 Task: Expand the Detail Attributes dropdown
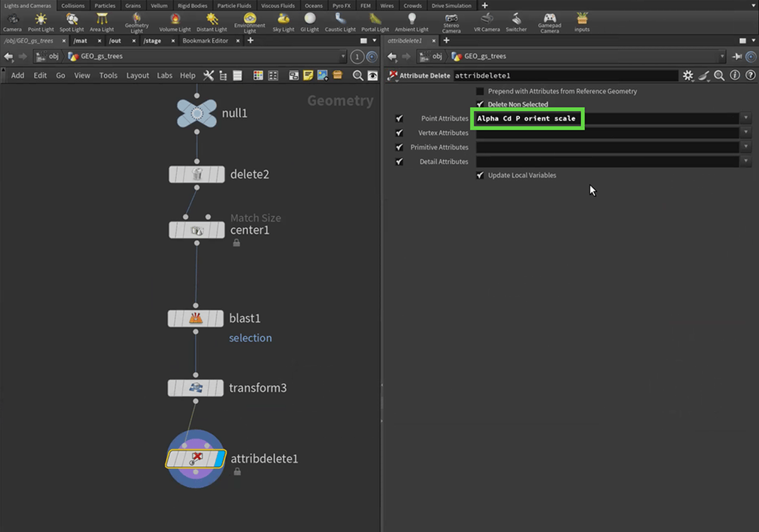(x=746, y=162)
